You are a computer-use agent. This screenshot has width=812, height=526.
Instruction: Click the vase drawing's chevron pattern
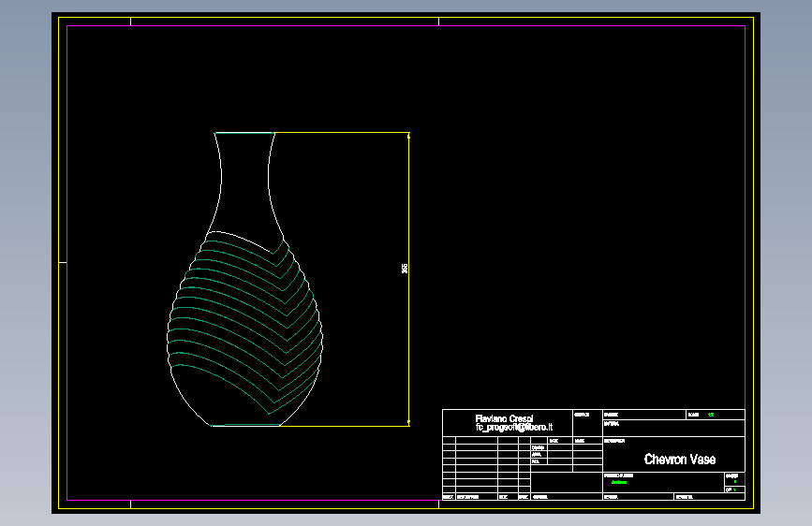(244, 321)
